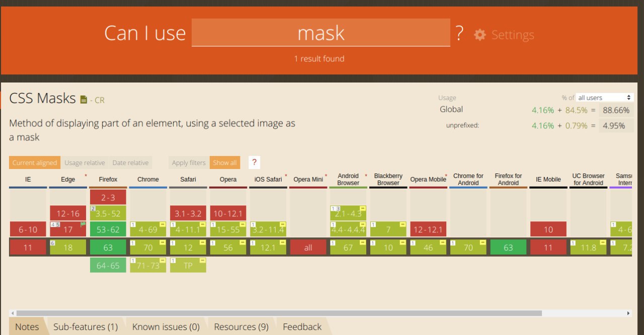
Task: Click the asterisk note beside Opera Mobile header
Action: pyautogui.click(x=446, y=176)
